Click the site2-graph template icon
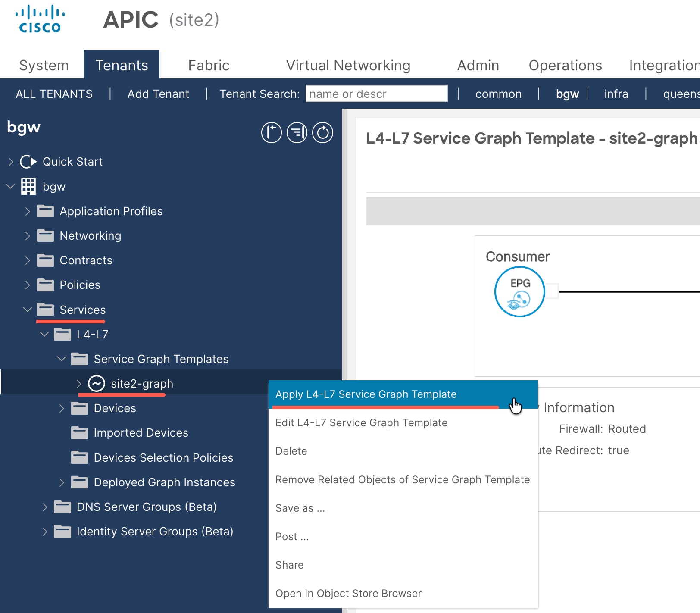 coord(97,383)
